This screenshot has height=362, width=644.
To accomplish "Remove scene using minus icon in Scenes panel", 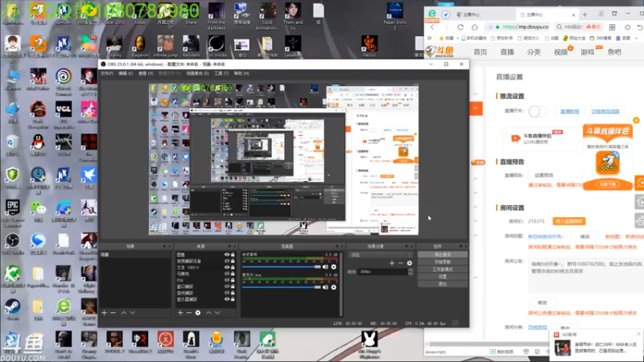I will click(x=113, y=313).
